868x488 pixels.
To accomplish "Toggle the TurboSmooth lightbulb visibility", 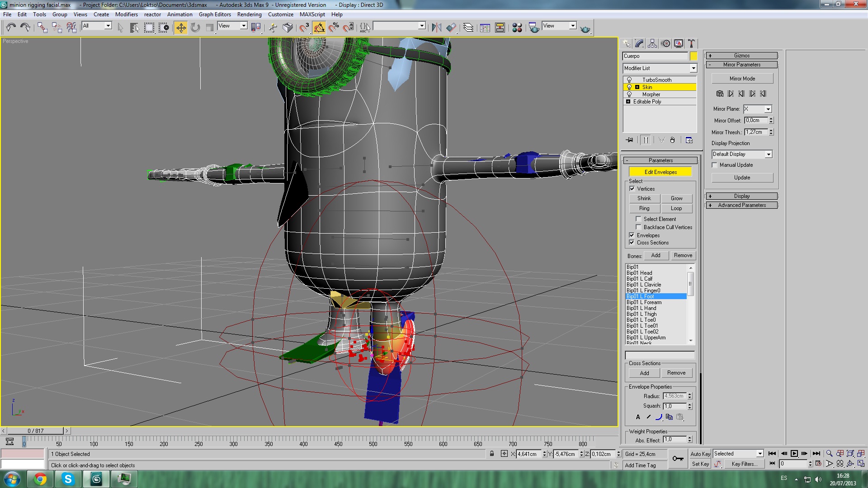I will click(x=629, y=80).
